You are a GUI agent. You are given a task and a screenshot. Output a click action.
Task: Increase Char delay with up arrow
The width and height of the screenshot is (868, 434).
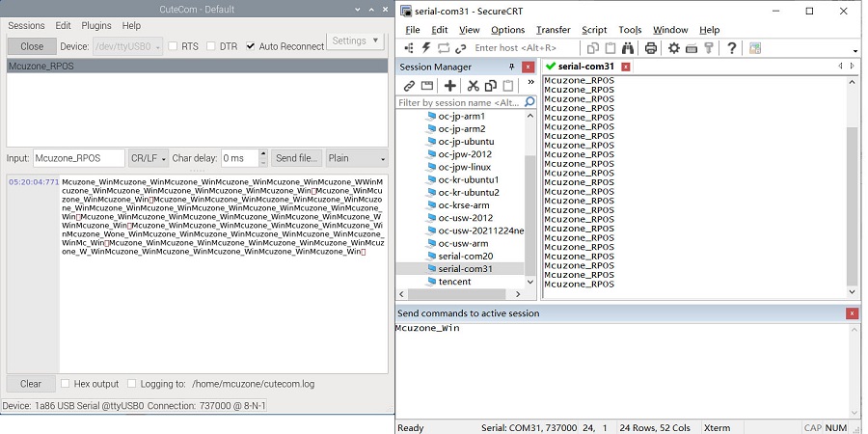[x=263, y=153]
